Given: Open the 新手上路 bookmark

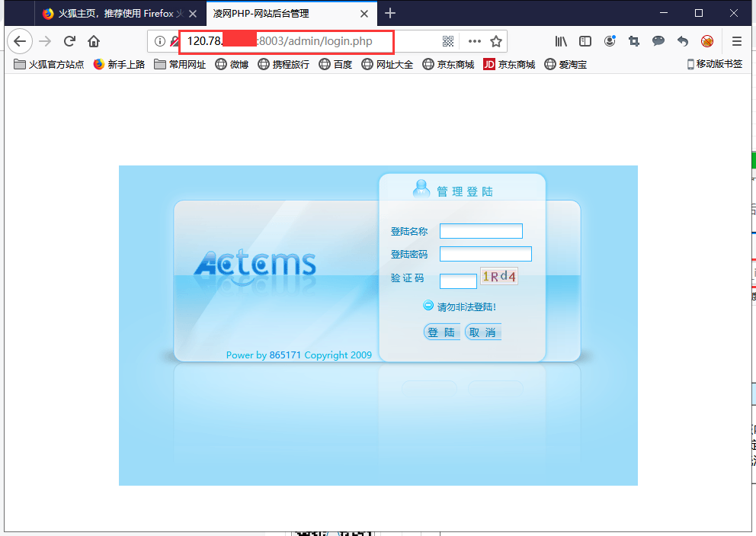Looking at the screenshot, I should (119, 64).
